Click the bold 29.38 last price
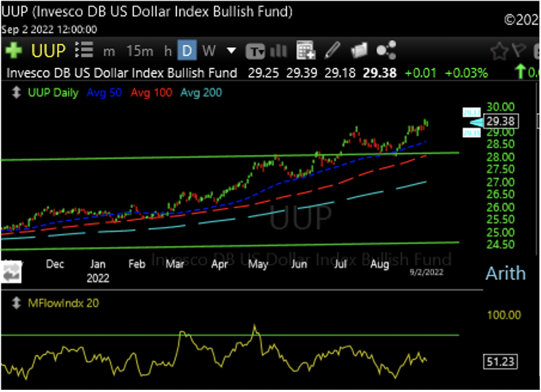The image size is (541, 392). (380, 73)
